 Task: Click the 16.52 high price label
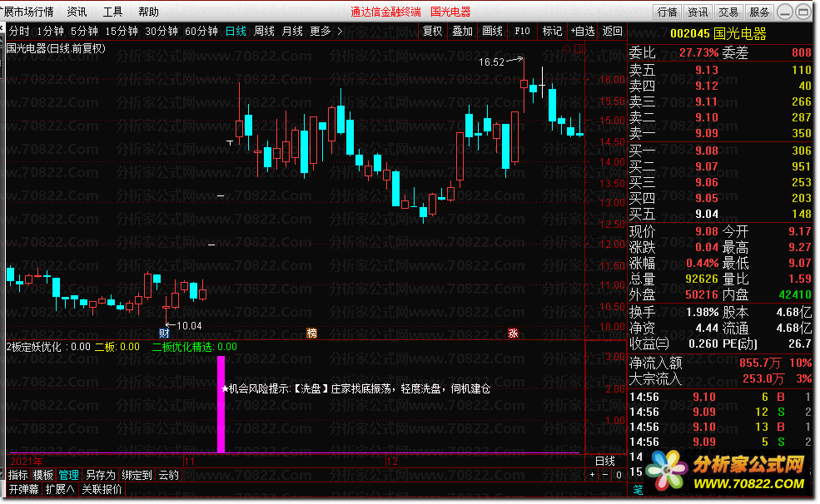[x=491, y=62]
